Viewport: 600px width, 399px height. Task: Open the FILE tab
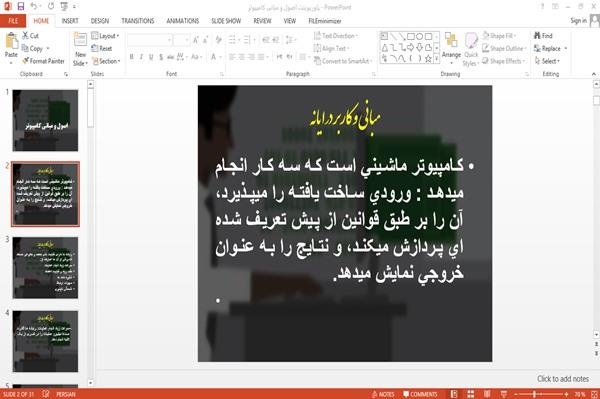(13, 21)
